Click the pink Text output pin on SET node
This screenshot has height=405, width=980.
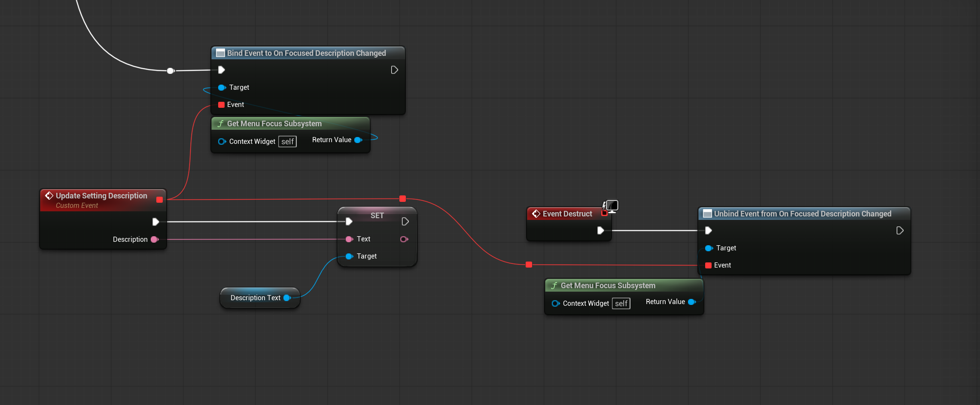[404, 239]
